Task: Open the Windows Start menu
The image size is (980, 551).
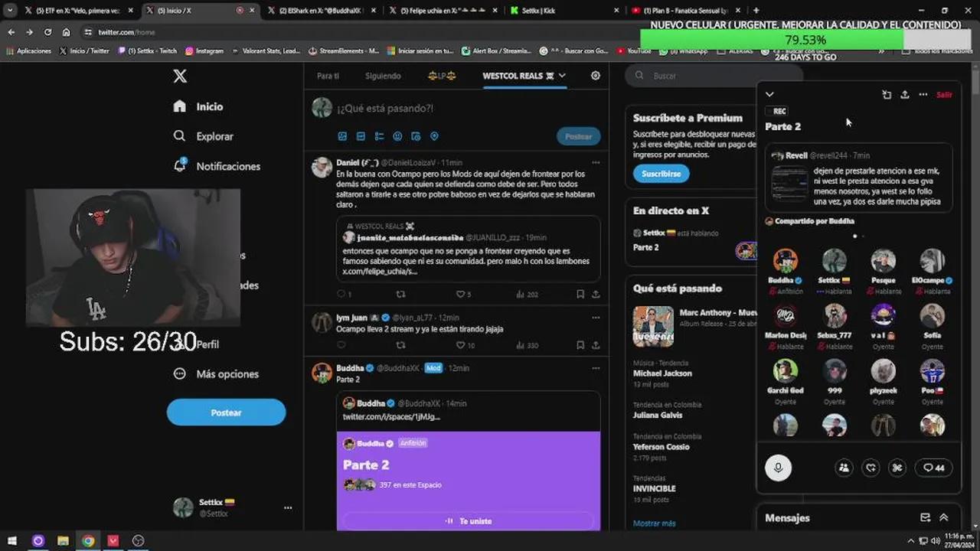Action: point(13,540)
